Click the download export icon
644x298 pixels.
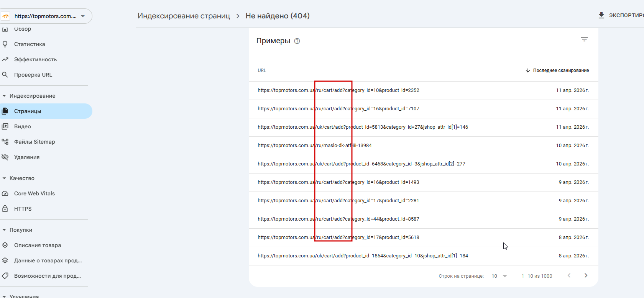click(x=601, y=15)
